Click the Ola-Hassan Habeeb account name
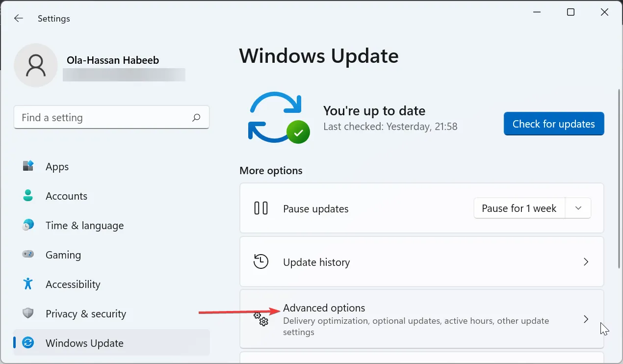This screenshot has width=623, height=364. pyautogui.click(x=113, y=61)
